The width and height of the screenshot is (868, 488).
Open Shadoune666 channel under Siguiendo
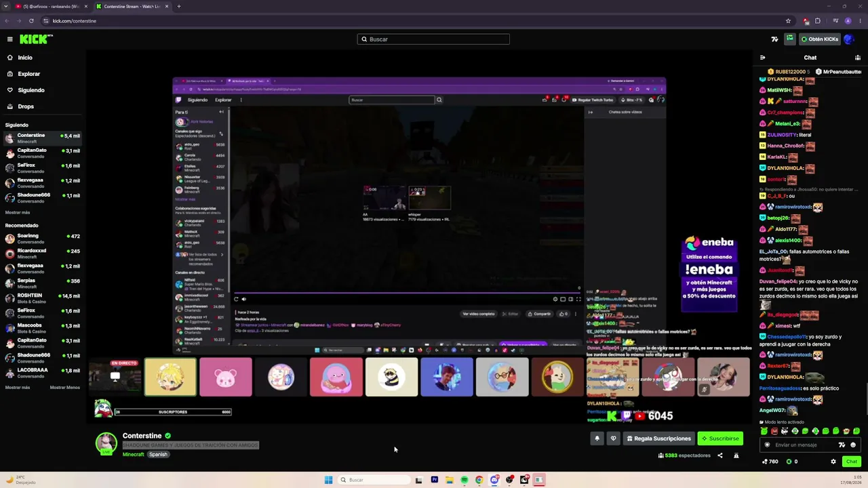click(x=42, y=198)
